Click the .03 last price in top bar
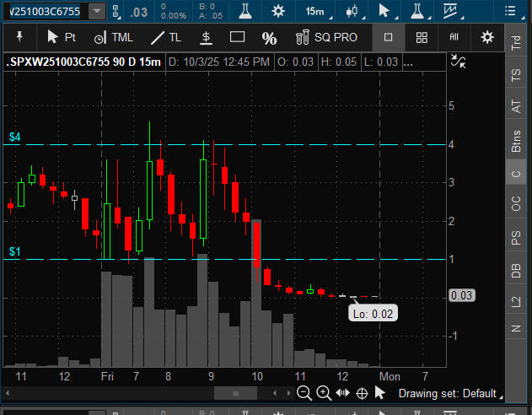532x415 pixels. coord(138,12)
